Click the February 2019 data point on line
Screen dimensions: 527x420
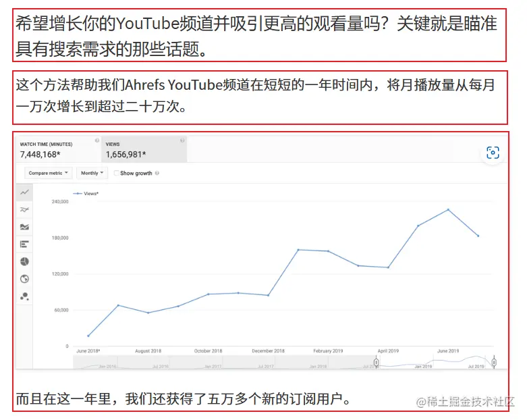pos(329,251)
